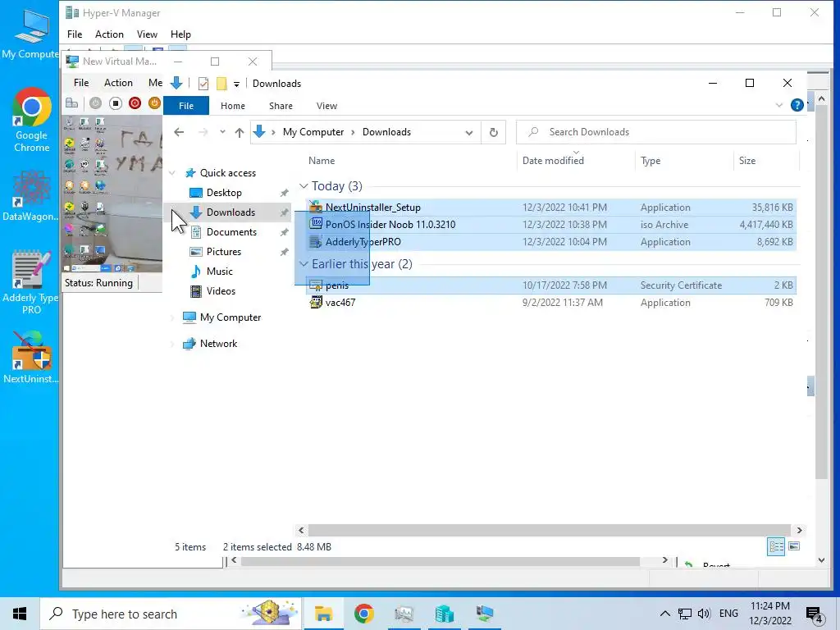Open Hyper-V Manager's View menu

(147, 34)
